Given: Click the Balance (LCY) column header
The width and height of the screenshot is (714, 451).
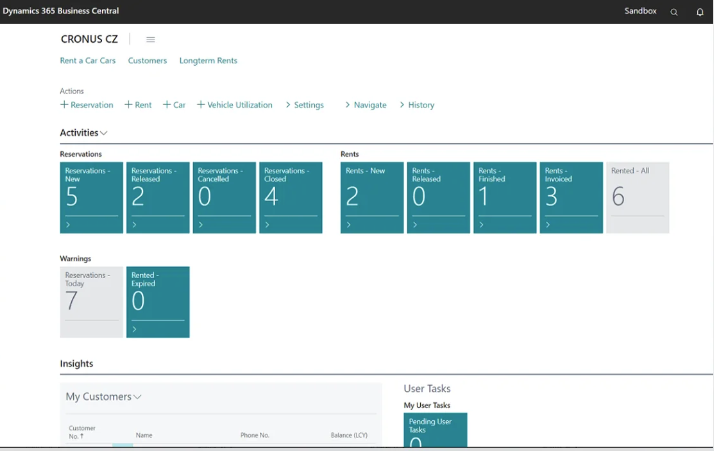Looking at the screenshot, I should (x=349, y=436).
